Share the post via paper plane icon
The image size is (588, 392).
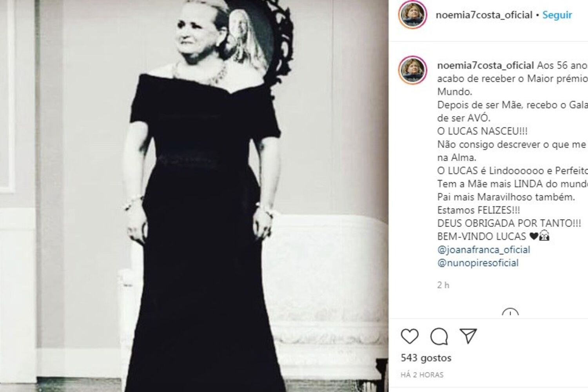(468, 336)
